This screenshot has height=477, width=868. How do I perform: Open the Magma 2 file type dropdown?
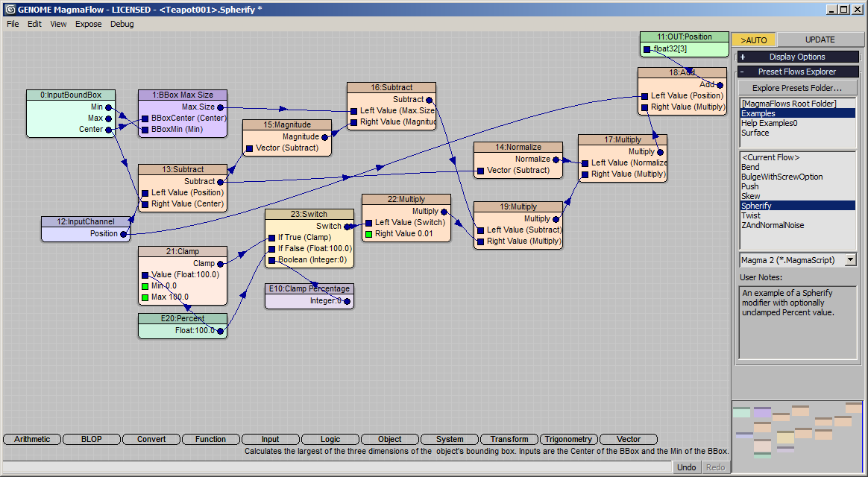tap(851, 260)
